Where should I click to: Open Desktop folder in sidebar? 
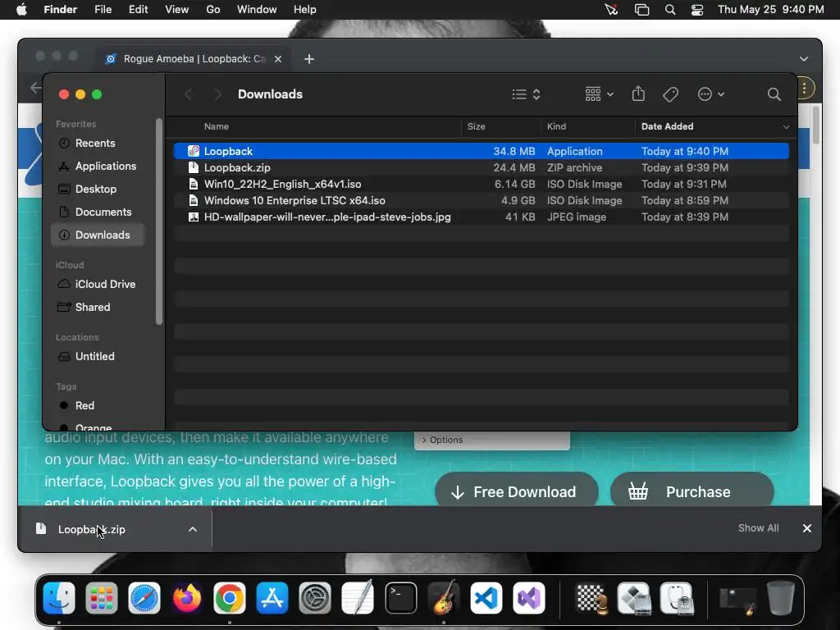click(98, 189)
